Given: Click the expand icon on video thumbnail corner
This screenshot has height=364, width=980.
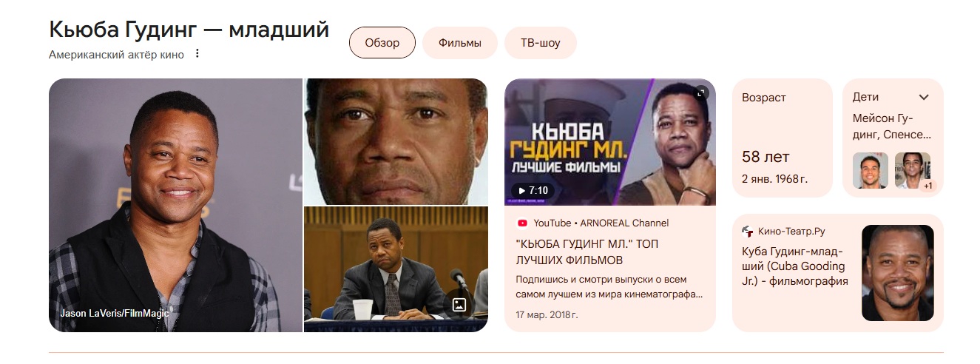Looking at the screenshot, I should click(x=702, y=92).
